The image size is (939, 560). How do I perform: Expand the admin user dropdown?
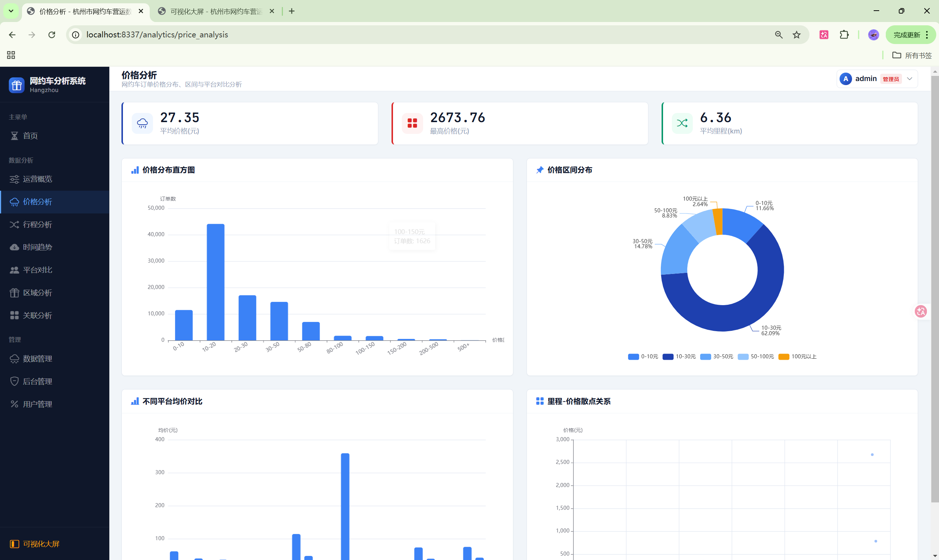(909, 79)
